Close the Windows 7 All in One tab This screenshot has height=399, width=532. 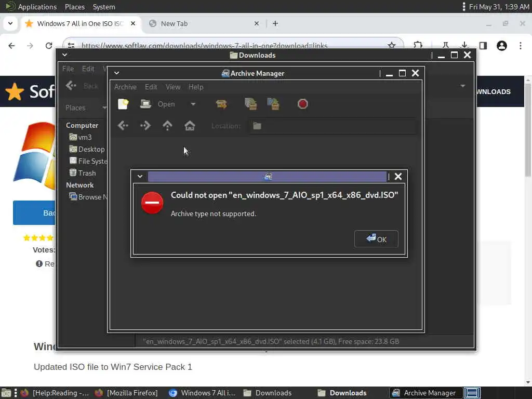point(133,23)
